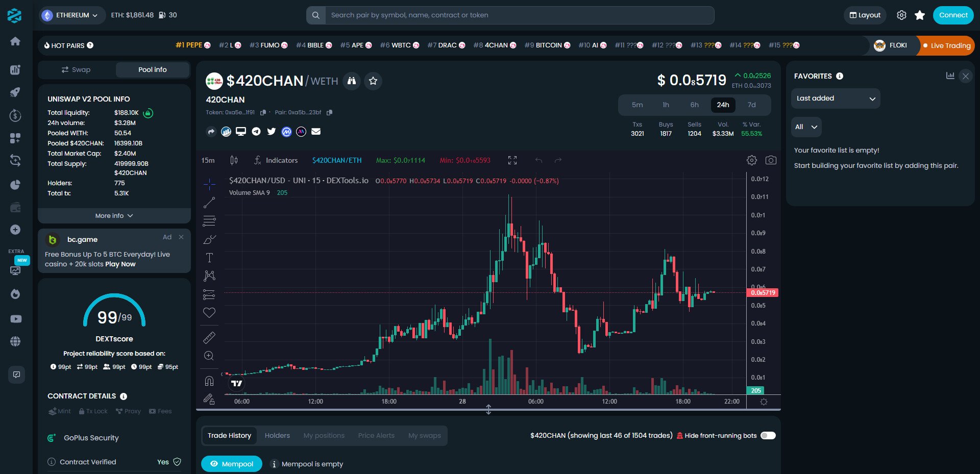This screenshot has height=474, width=980.
Task: Select the trend line drawing tool
Action: click(209, 203)
